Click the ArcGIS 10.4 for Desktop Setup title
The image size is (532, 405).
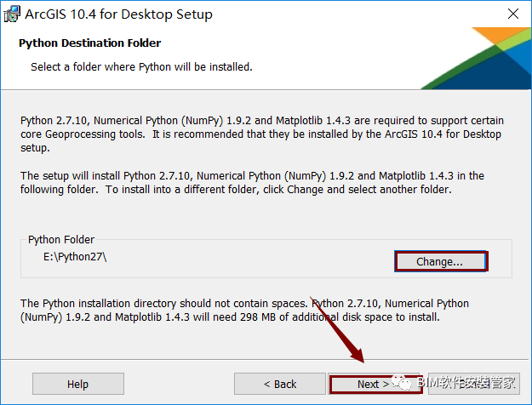tap(118, 14)
